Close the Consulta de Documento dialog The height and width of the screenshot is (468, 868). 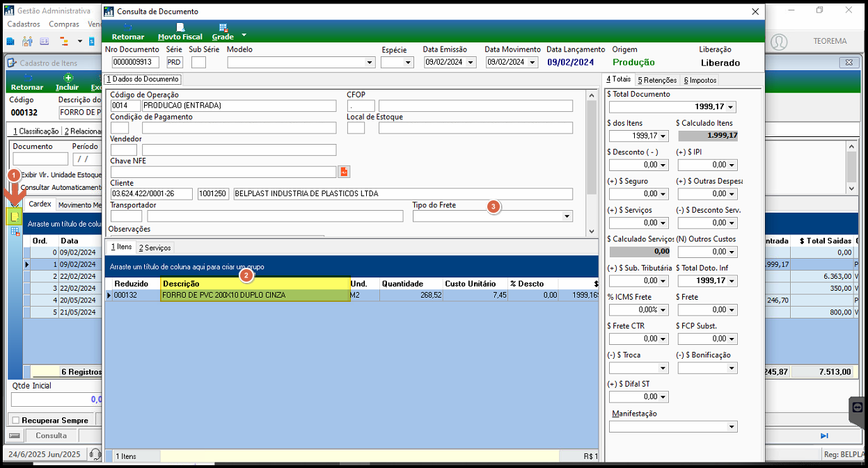pos(755,11)
